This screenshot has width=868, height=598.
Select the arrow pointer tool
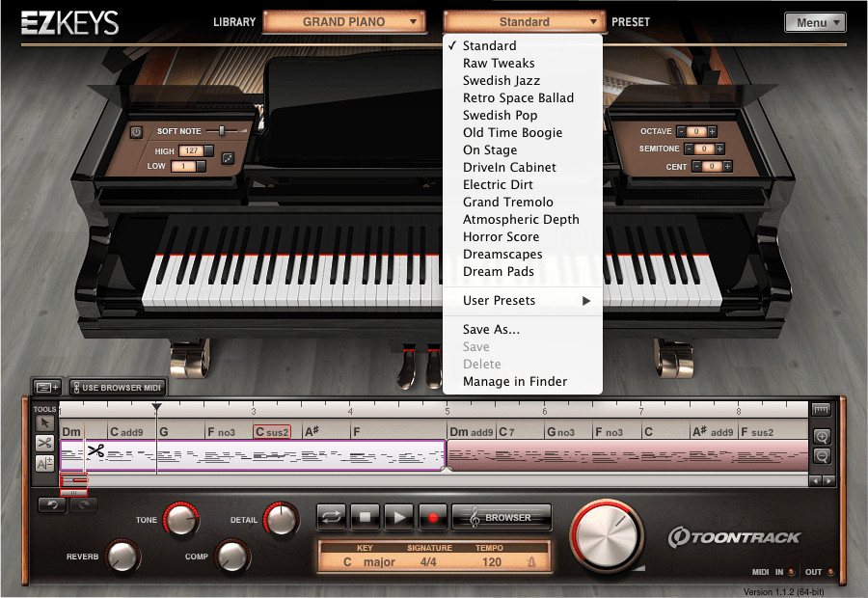point(44,423)
